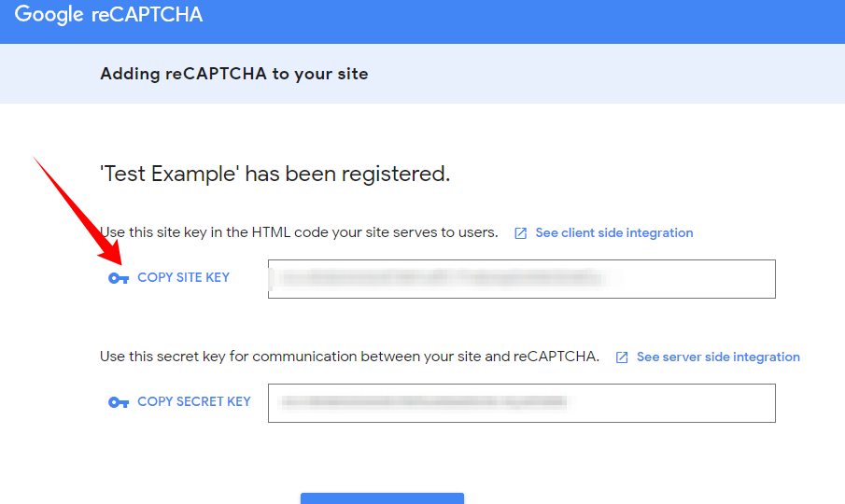This screenshot has width=845, height=504.
Task: Click the secret key communication instruction text
Action: tap(349, 357)
